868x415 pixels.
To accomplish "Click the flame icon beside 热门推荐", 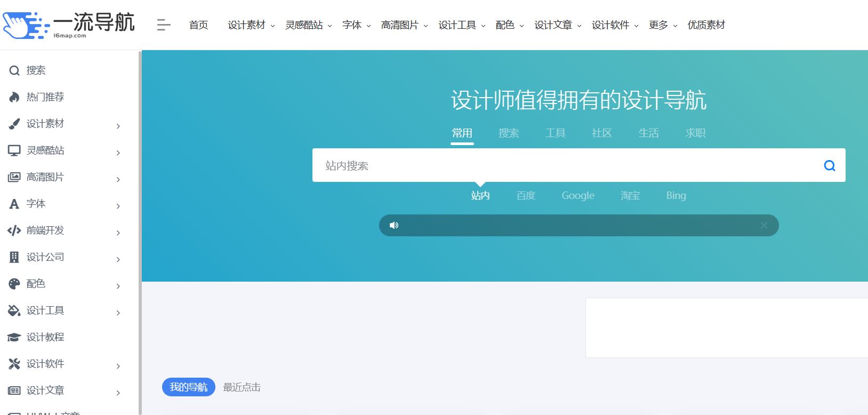I will 14,97.
